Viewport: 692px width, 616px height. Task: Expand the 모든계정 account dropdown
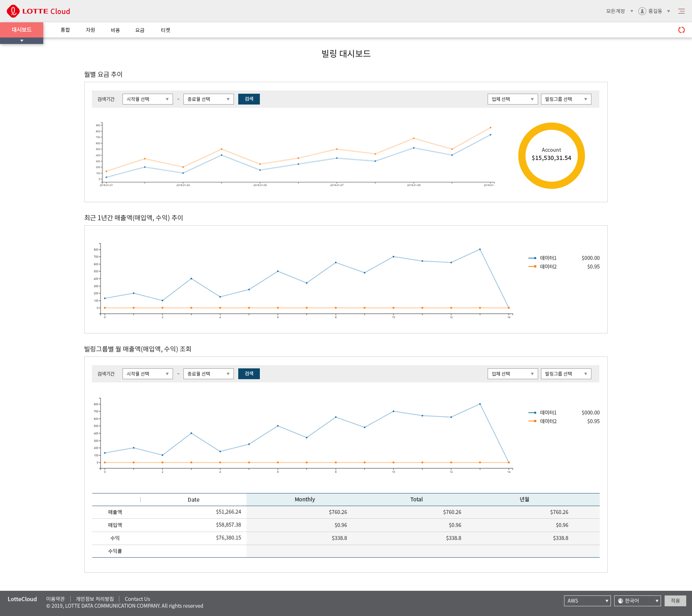coord(620,11)
